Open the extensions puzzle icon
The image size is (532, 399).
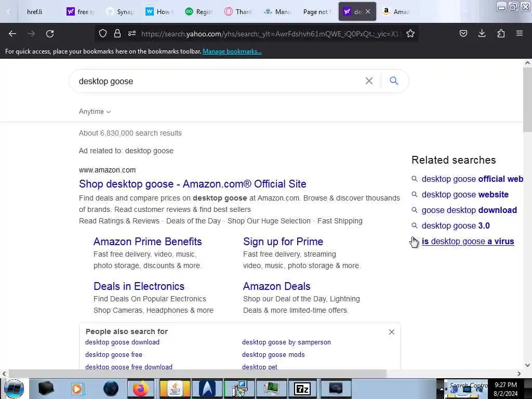coord(501,33)
